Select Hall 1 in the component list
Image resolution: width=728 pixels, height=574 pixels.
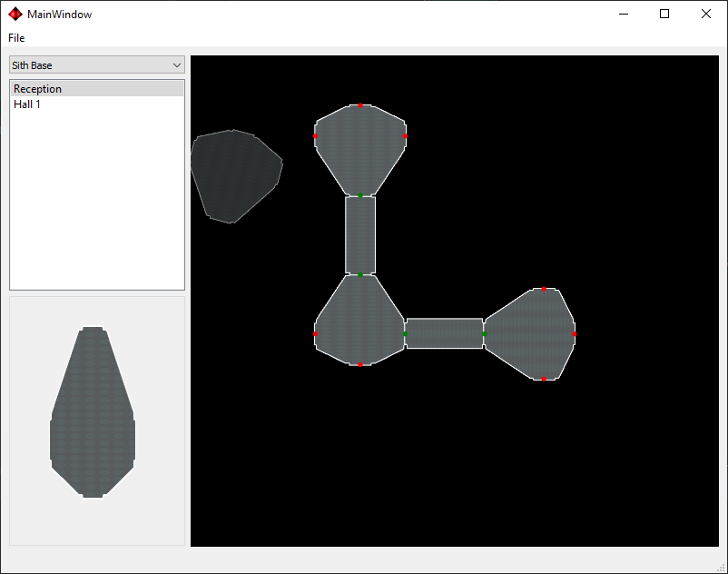pyautogui.click(x=97, y=104)
